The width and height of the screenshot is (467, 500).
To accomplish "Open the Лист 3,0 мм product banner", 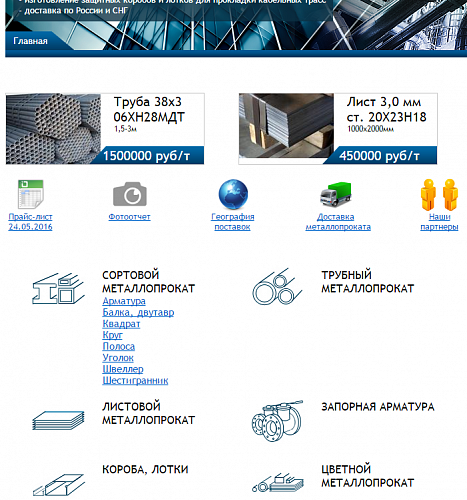I will (338, 129).
